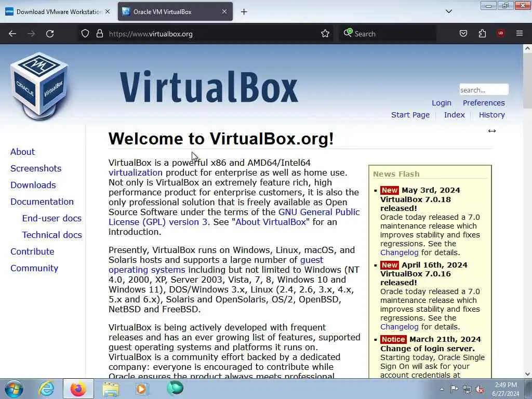Screen dimensions: 532x399
Task: Open End-user docs link
Action: click(x=51, y=218)
